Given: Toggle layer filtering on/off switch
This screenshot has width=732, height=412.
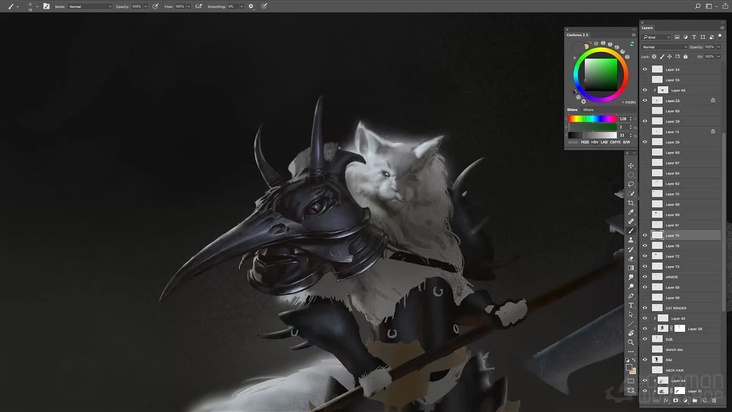Looking at the screenshot, I should pos(720,36).
